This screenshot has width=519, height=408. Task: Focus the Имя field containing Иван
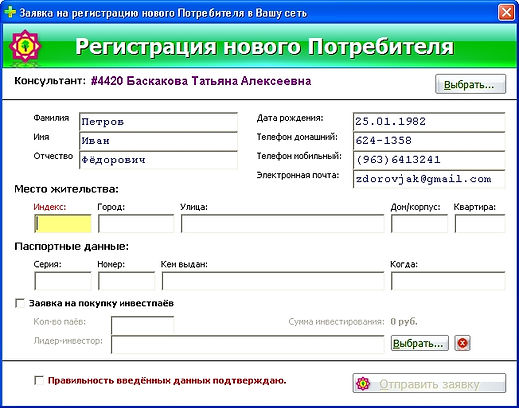[x=158, y=141]
